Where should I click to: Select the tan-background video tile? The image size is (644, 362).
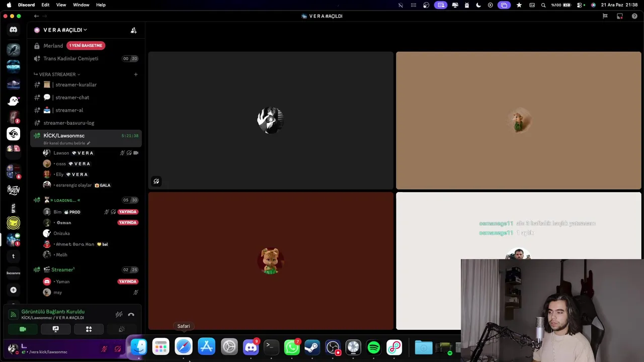pos(519,120)
